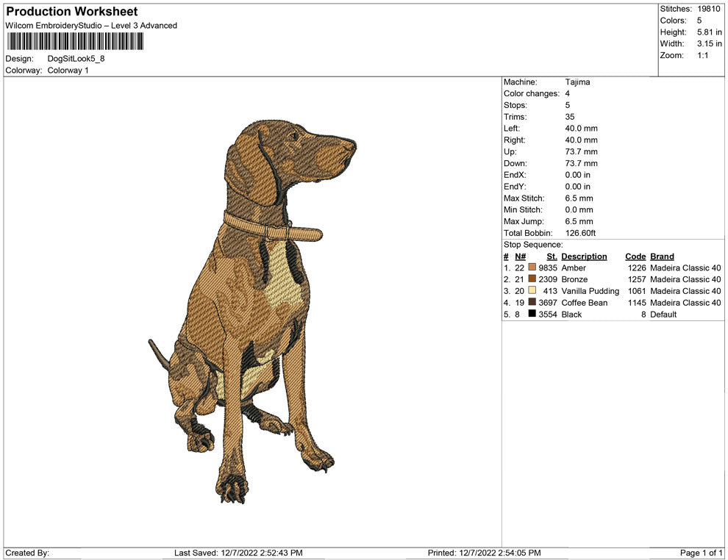Click the 'N#' column header

coord(521,256)
